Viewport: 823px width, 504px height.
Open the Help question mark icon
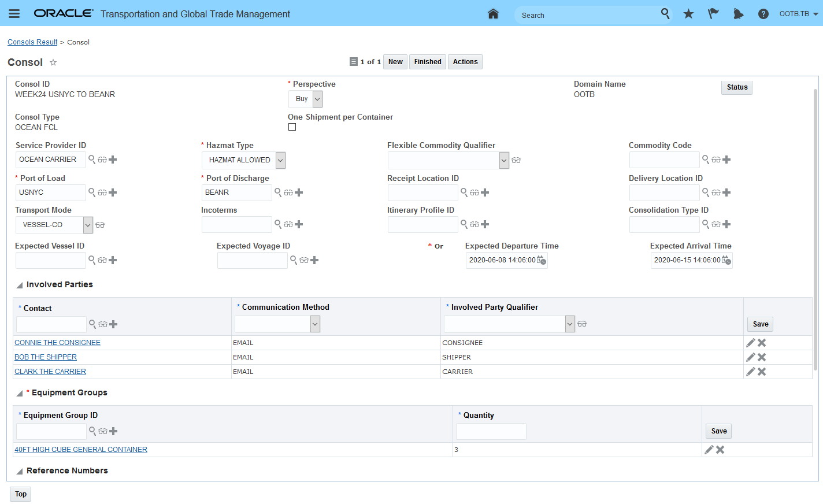763,14
